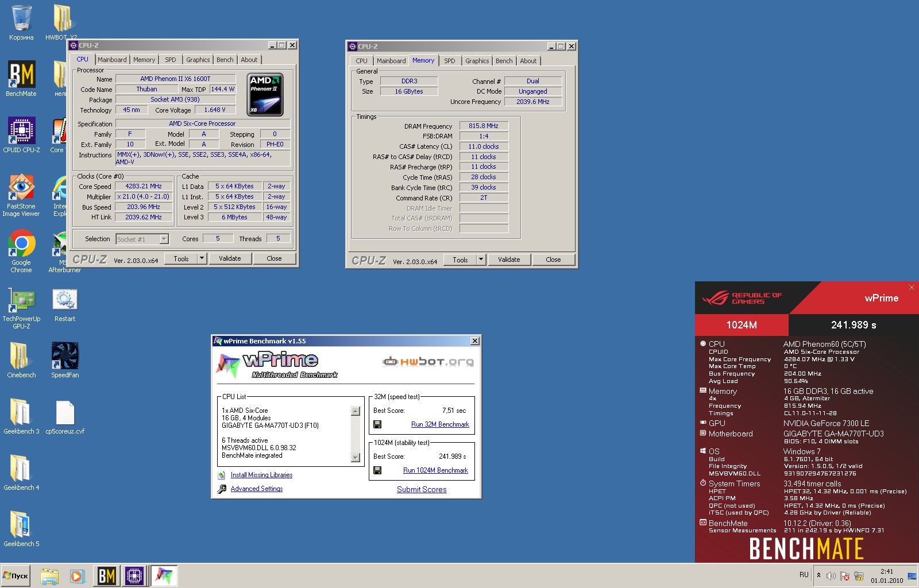The image size is (919, 588).
Task: Open the HWBOT folder on desktop
Action: coord(61,23)
